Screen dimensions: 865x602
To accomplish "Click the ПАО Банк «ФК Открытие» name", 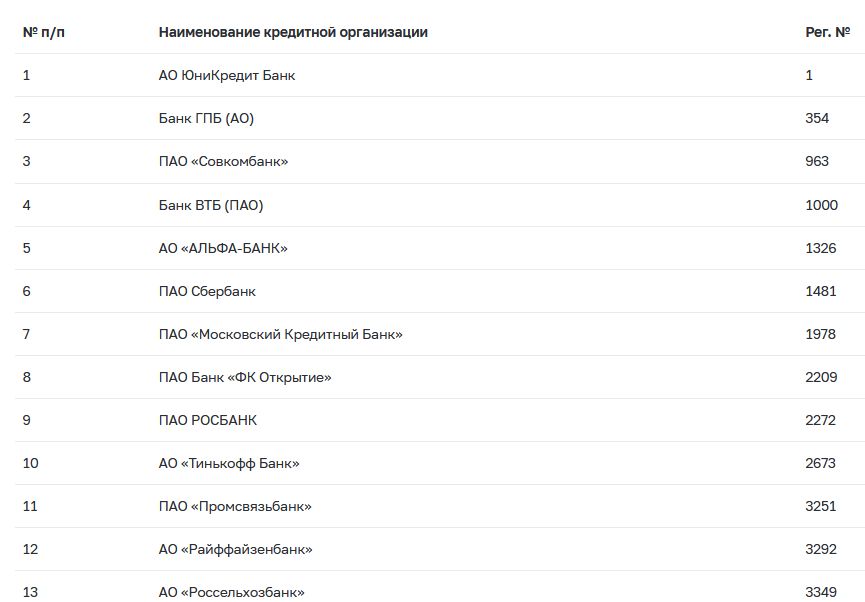I will pyautogui.click(x=245, y=377).
